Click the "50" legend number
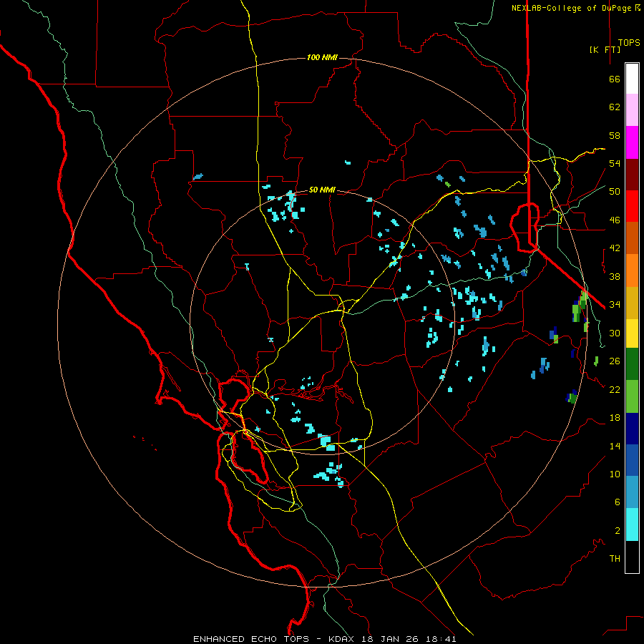Viewport: 644px width, 644px height. click(615, 192)
